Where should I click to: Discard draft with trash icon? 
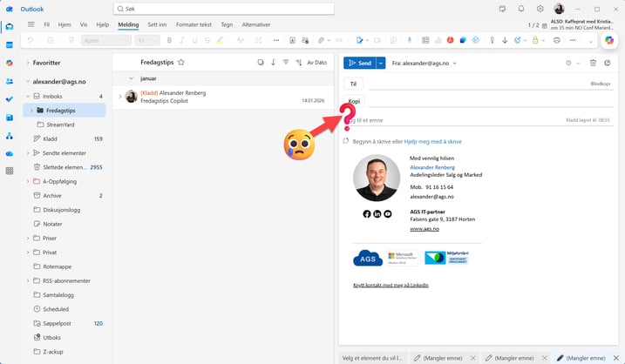[x=593, y=63]
